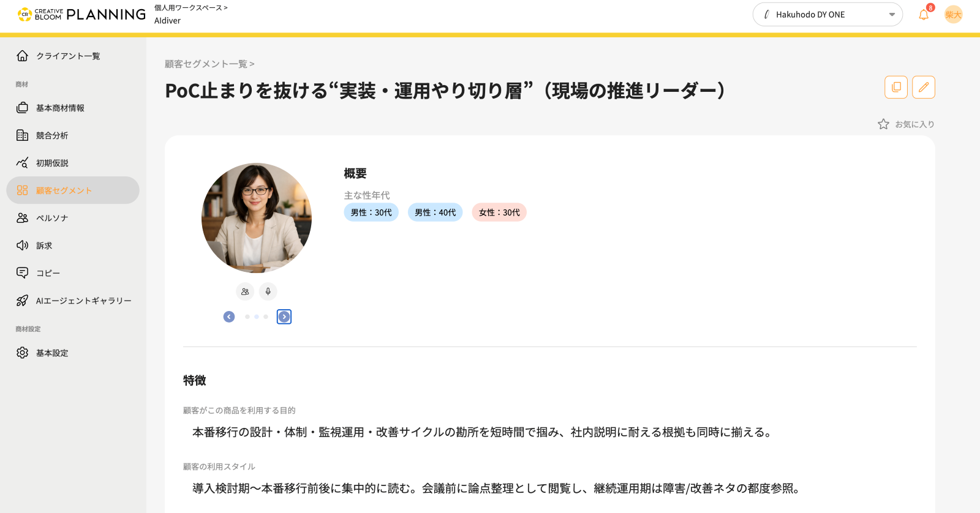Show next persona image with right arrow
Image resolution: width=980 pixels, height=513 pixels.
(x=284, y=316)
